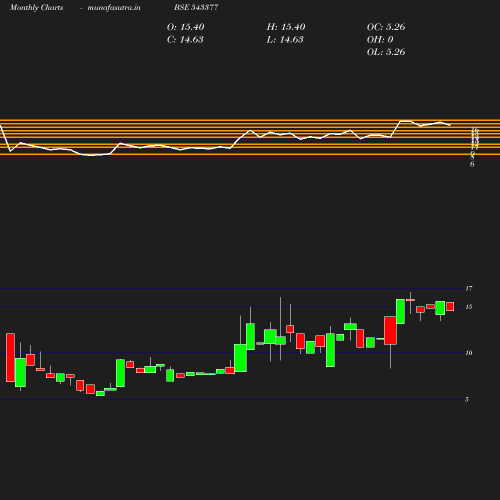Click the 17 price axis label

469,288
